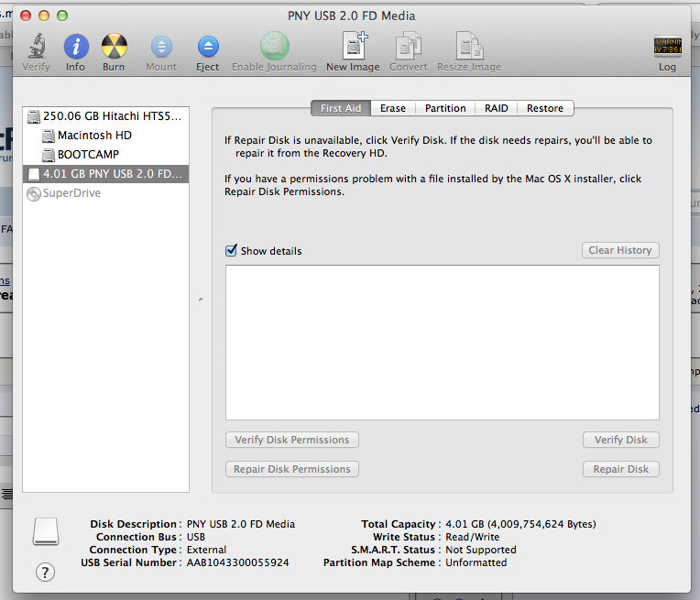Click the Total Capacity value 4.01 GB
The width and height of the screenshot is (700, 600).
[520, 524]
